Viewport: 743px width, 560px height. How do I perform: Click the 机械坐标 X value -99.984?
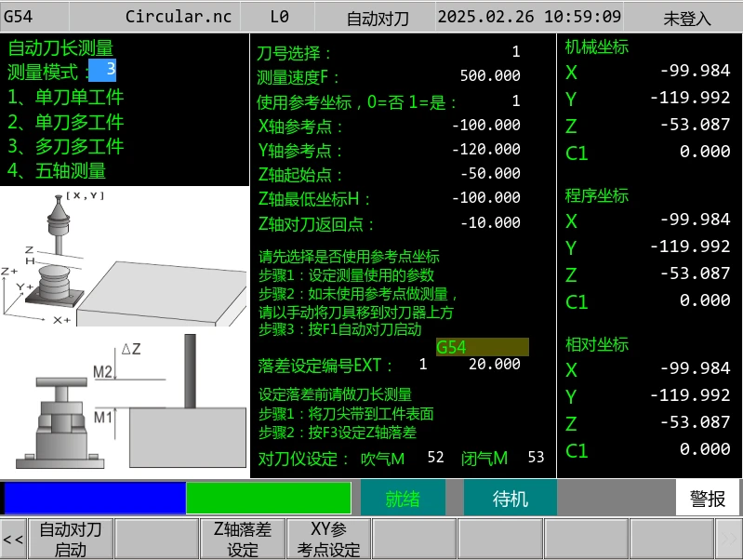click(x=696, y=71)
